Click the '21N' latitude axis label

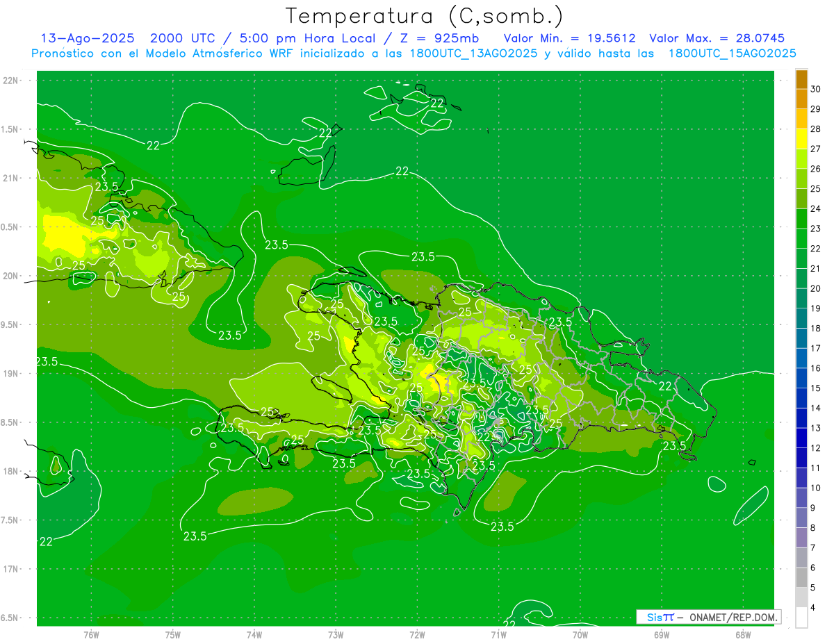tap(10, 178)
